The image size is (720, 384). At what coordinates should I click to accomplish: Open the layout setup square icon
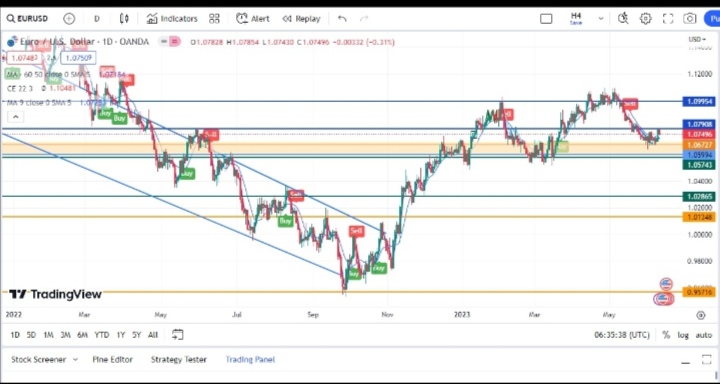(x=546, y=19)
